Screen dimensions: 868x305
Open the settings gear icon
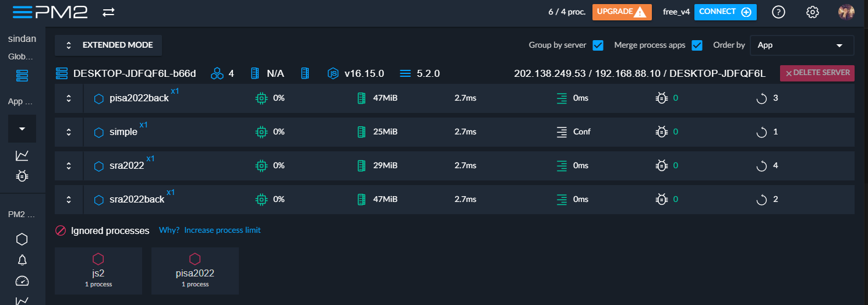[x=813, y=12]
